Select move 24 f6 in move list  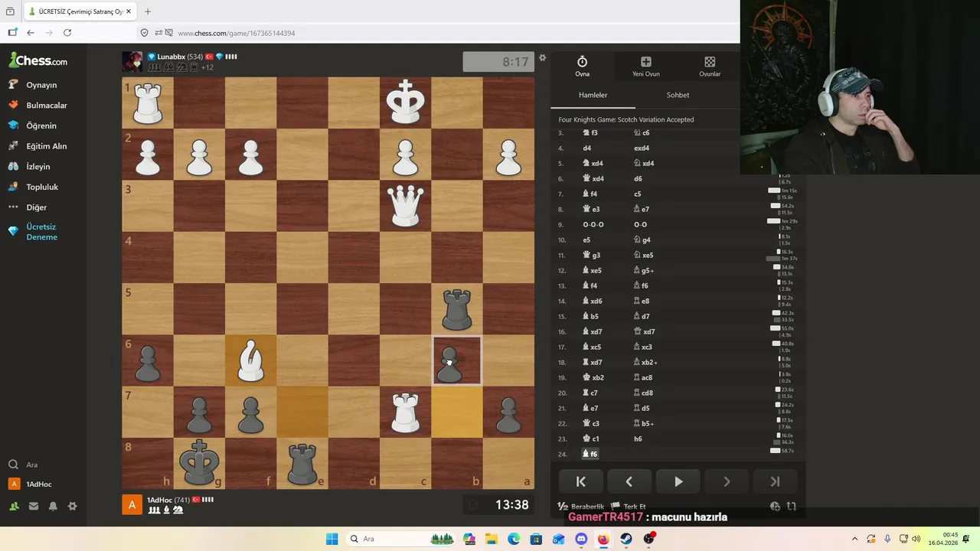coord(590,454)
